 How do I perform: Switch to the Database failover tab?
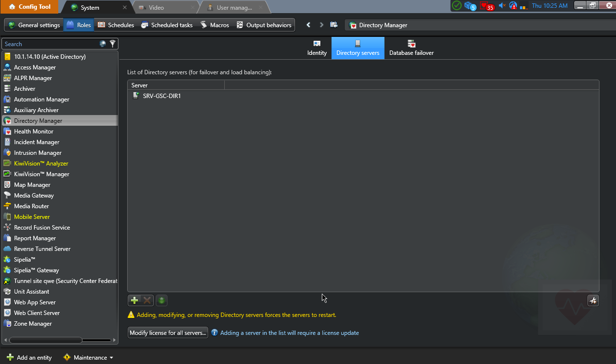point(411,48)
